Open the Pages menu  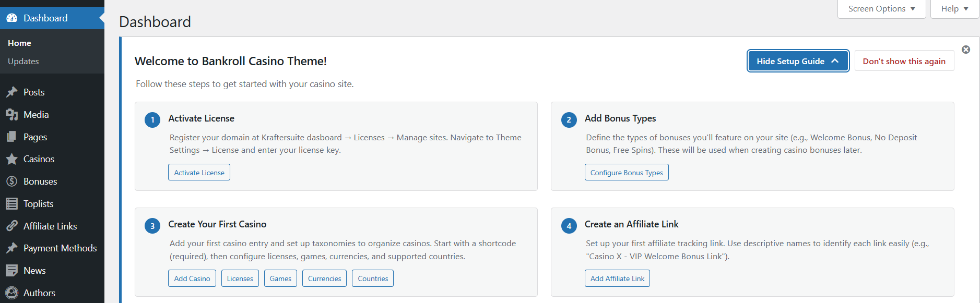(52, 137)
